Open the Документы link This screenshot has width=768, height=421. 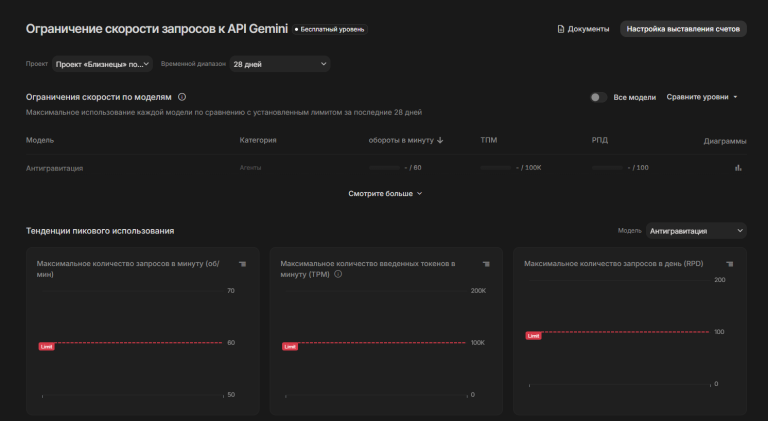click(583, 29)
